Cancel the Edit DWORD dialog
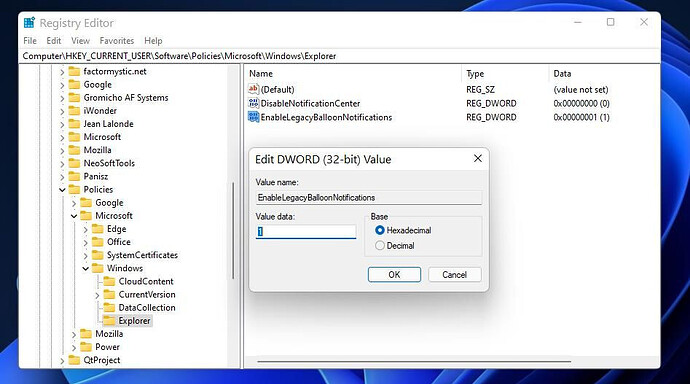690x384 pixels. [x=455, y=274]
